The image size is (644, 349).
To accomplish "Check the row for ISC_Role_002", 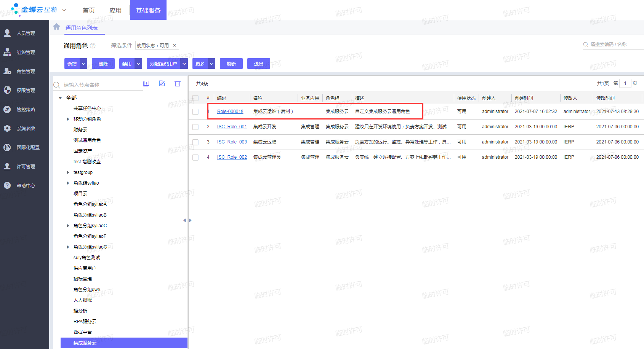I will click(195, 157).
